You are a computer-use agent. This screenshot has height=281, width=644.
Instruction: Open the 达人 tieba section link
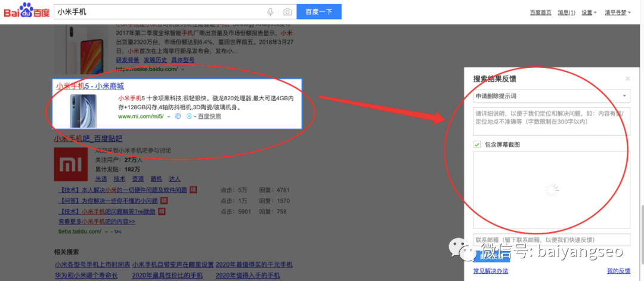coord(175,179)
